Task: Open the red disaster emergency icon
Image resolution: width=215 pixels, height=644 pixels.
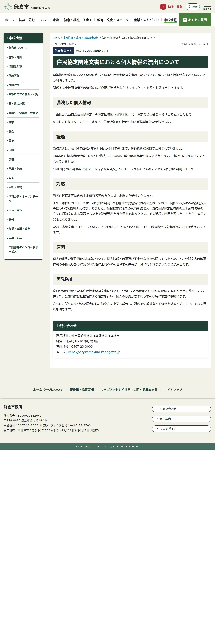Action: pos(163,7)
